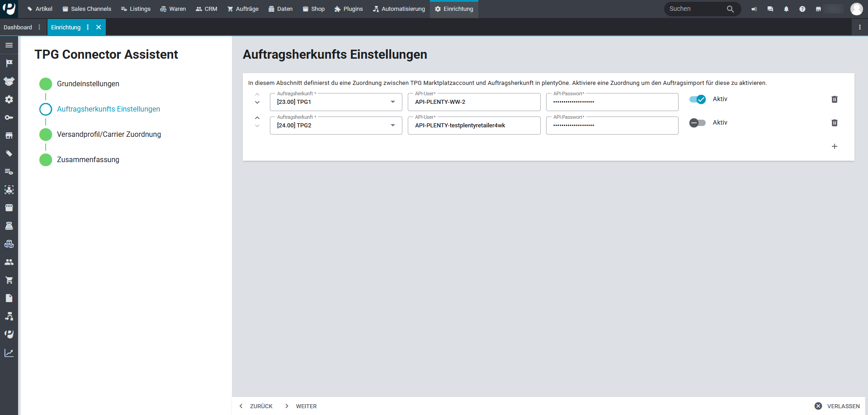Click the dashed selection frame sidebar icon
The image size is (868, 415).
(9, 190)
